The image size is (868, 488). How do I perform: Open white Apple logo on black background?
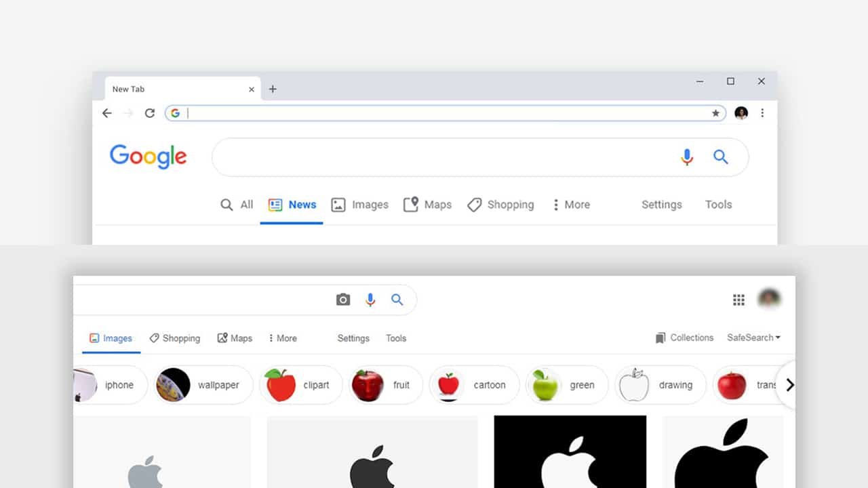[570, 452]
